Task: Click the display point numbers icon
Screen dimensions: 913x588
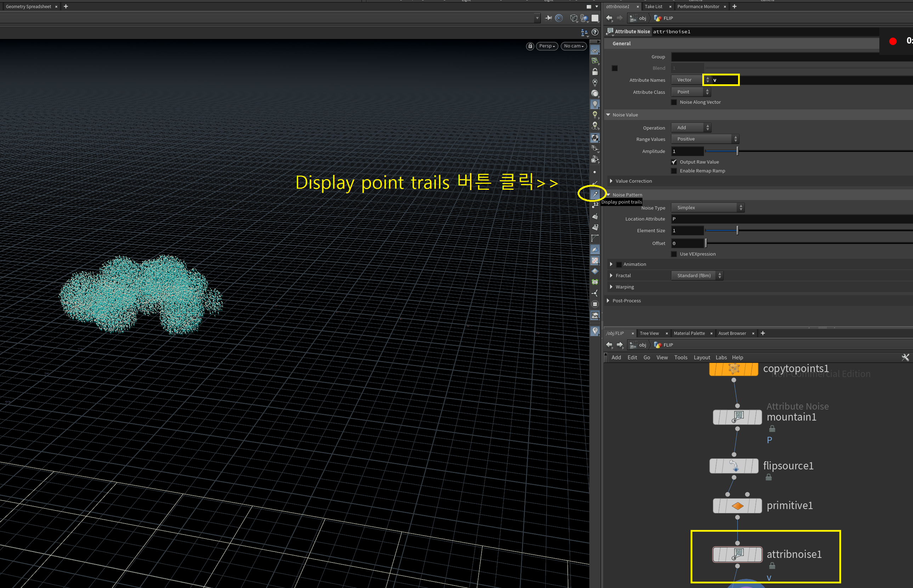Action: (595, 205)
